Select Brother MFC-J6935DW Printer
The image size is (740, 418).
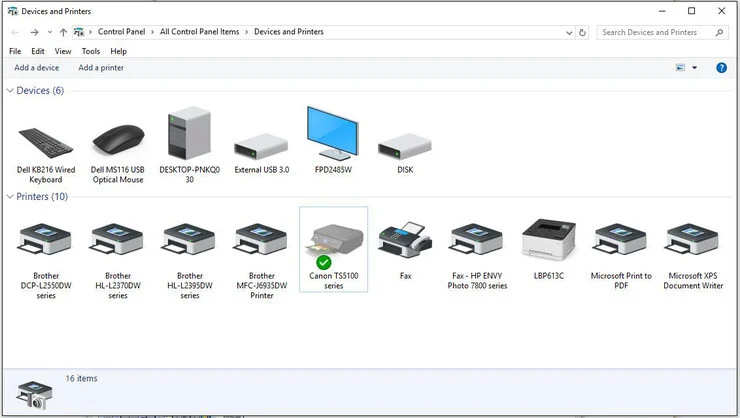(x=261, y=241)
